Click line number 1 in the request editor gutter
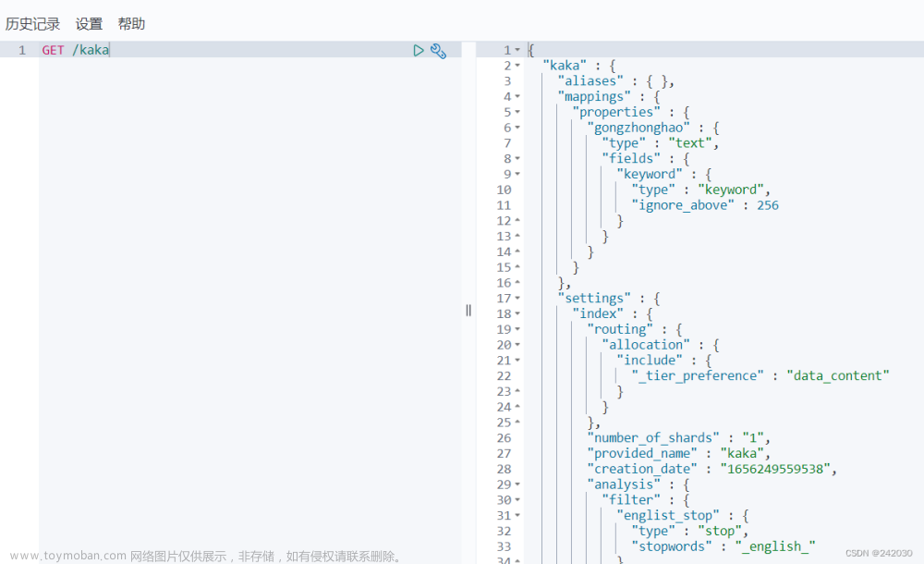Screen dimensions: 924x564 [x=22, y=50]
